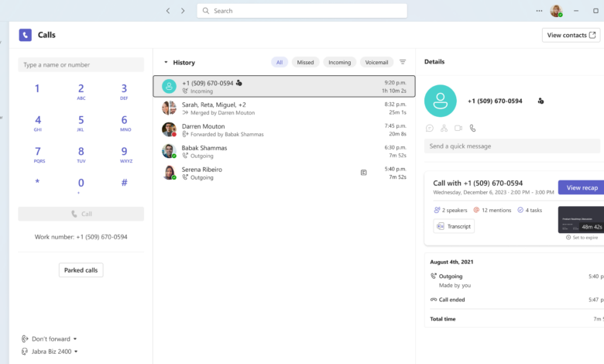Dial digit 6 MNO on the keypad
Screen dimensions: 604x364
(125, 123)
